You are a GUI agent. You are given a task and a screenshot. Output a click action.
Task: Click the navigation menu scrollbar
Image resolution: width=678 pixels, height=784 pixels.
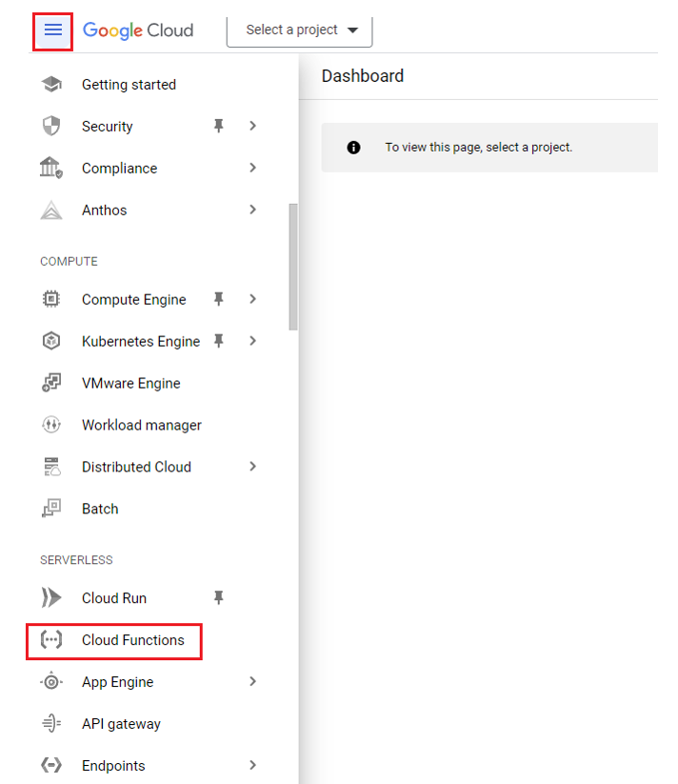pyautogui.click(x=293, y=267)
